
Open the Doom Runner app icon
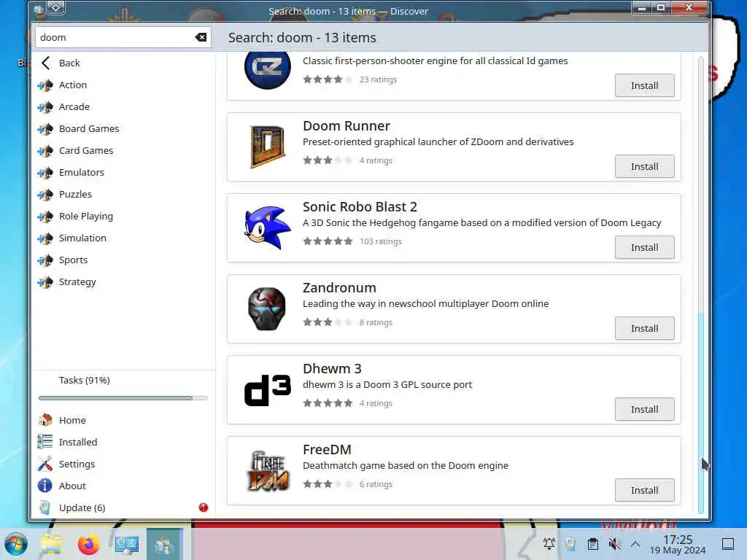[x=267, y=147]
